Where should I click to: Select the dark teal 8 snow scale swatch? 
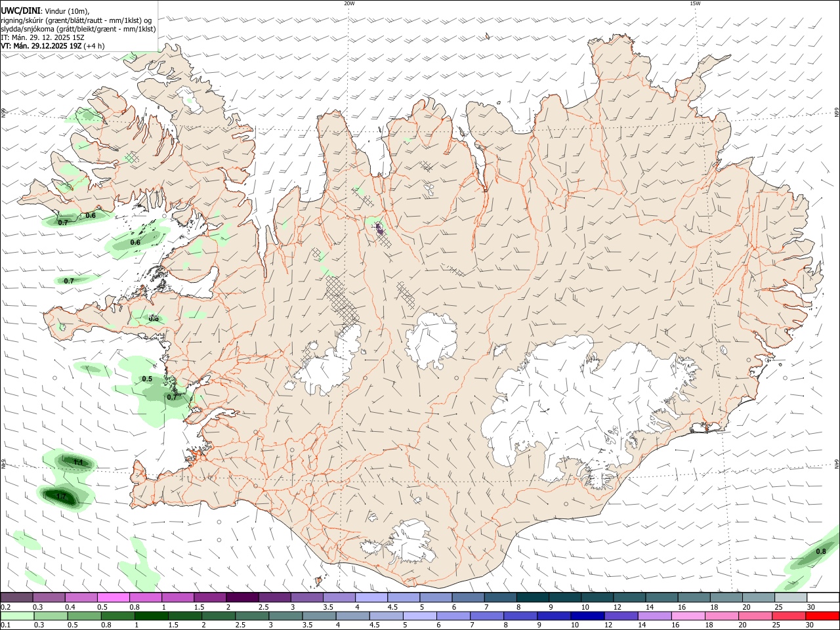pyautogui.click(x=532, y=597)
